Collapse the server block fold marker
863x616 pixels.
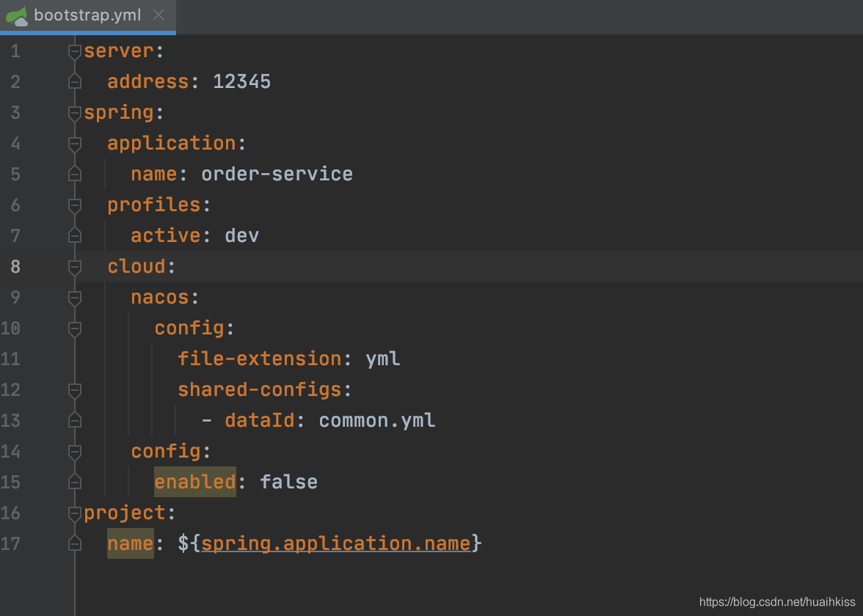pos(75,51)
